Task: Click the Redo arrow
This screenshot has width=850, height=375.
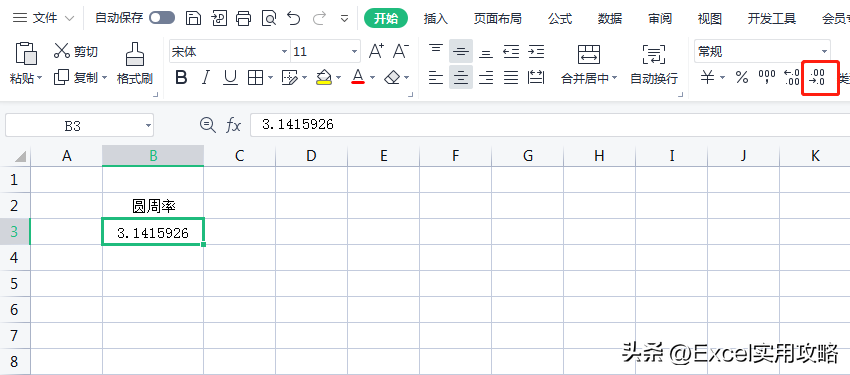Action: pyautogui.click(x=320, y=18)
